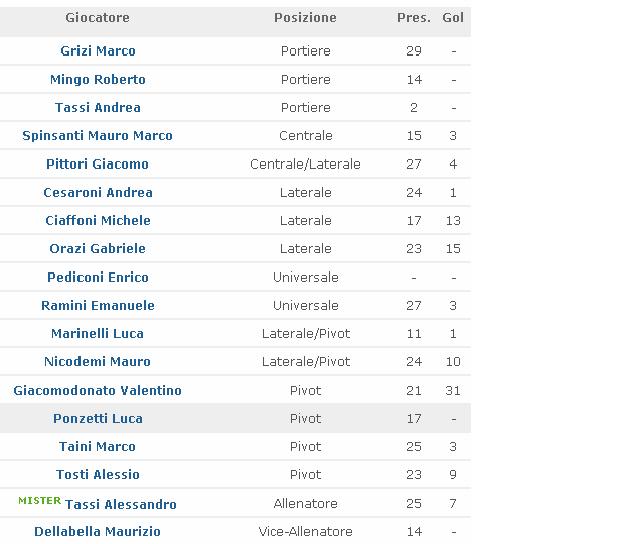
Task: View coach Tassi Alessandro's page
Action: point(120,504)
